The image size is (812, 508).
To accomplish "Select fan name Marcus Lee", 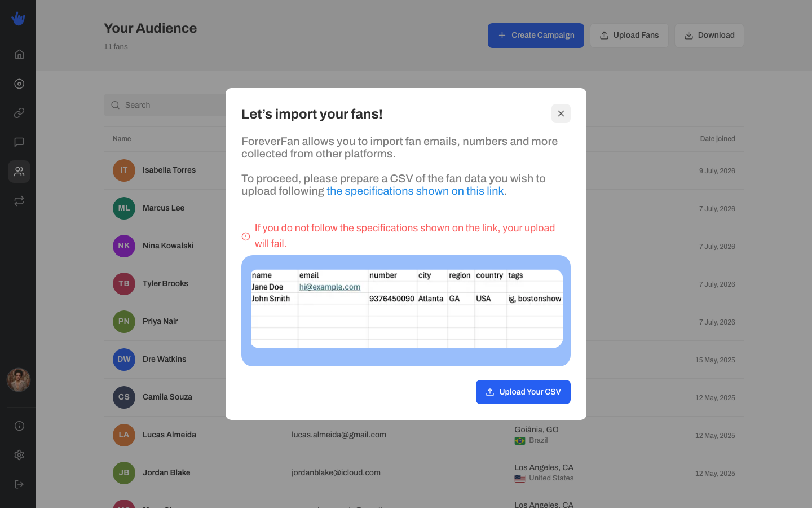I will click(x=164, y=208).
